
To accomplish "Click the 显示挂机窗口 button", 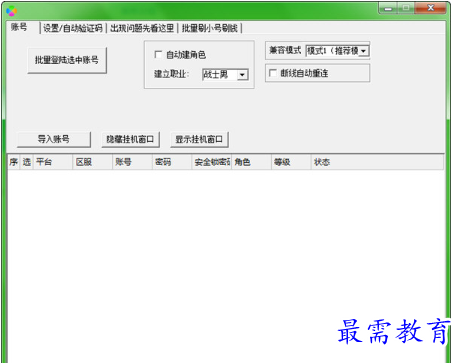I will pyautogui.click(x=199, y=139).
